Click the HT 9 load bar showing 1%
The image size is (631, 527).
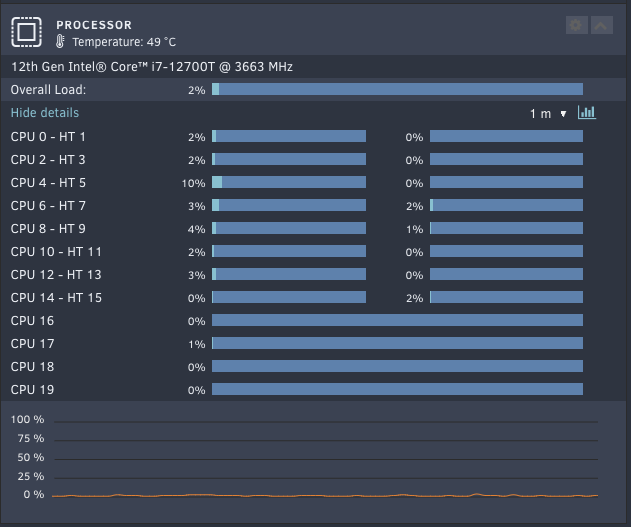(x=506, y=228)
